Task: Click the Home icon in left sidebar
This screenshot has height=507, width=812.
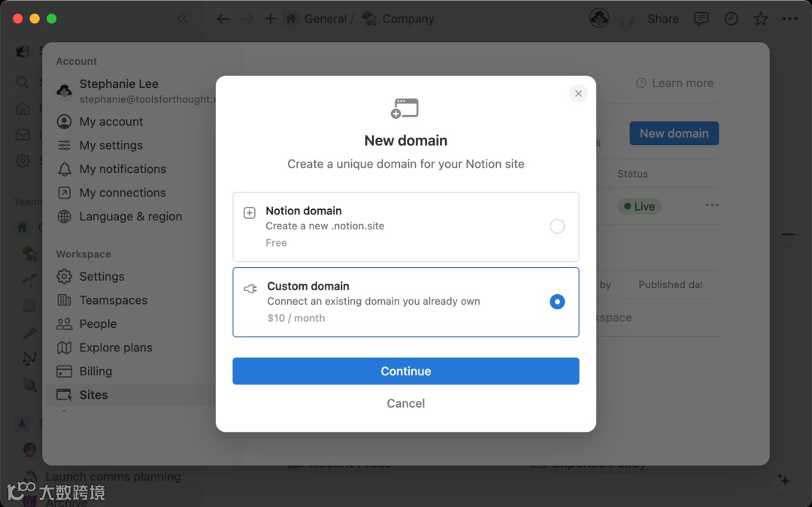Action: coord(23,109)
